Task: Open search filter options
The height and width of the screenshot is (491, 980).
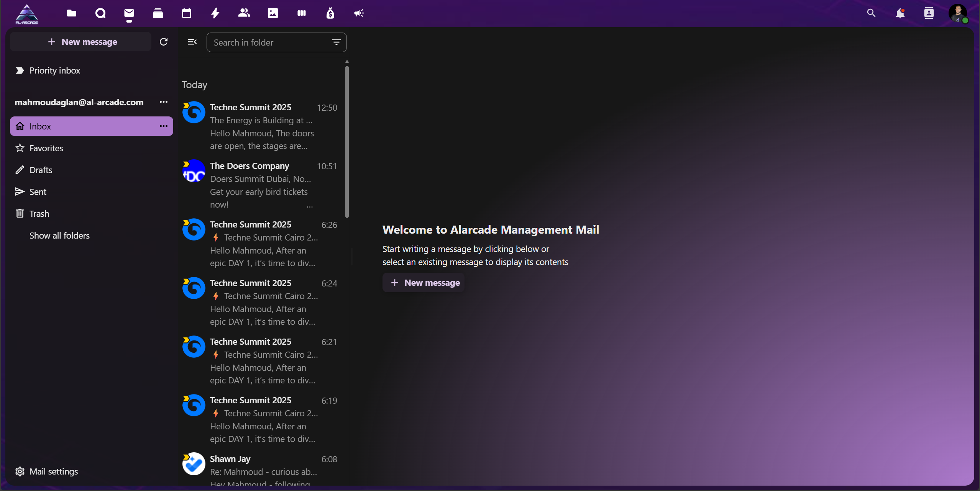Action: pyautogui.click(x=336, y=42)
